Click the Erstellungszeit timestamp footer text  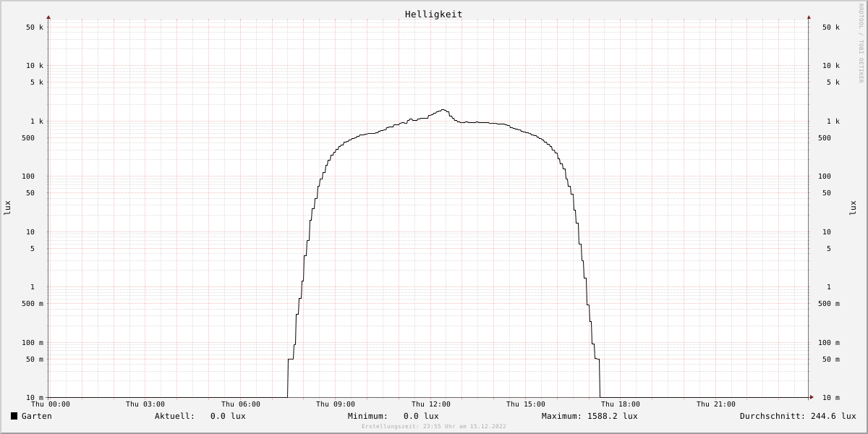coord(434,426)
